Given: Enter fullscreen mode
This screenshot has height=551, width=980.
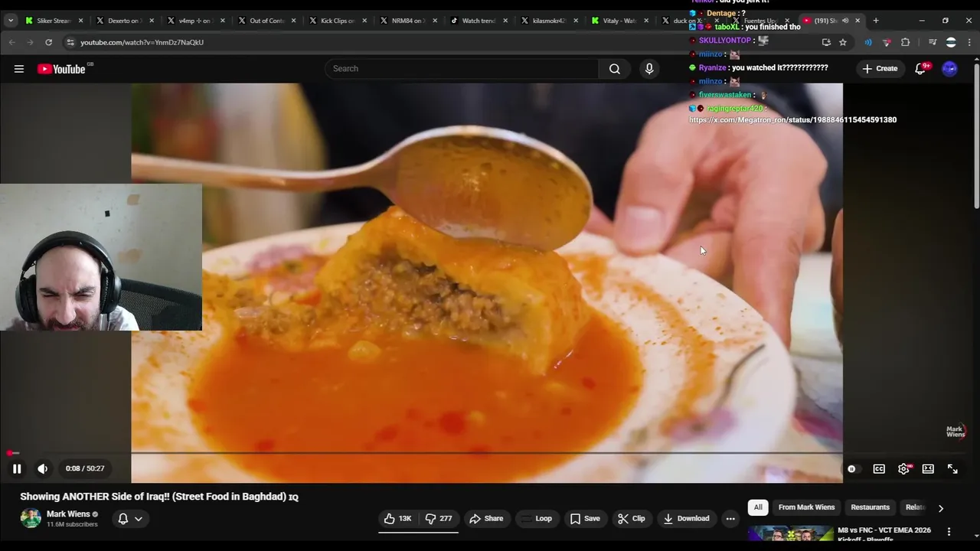Looking at the screenshot, I should [952, 469].
